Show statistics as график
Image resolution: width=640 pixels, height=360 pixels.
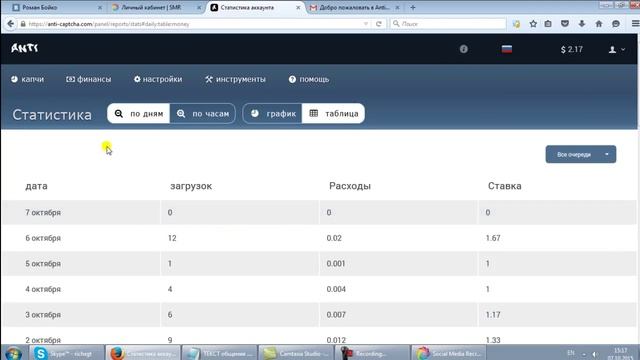[x=273, y=113]
